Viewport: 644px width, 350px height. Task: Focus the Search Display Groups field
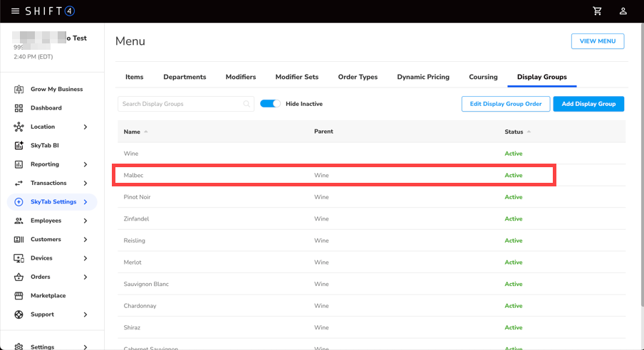coord(180,104)
